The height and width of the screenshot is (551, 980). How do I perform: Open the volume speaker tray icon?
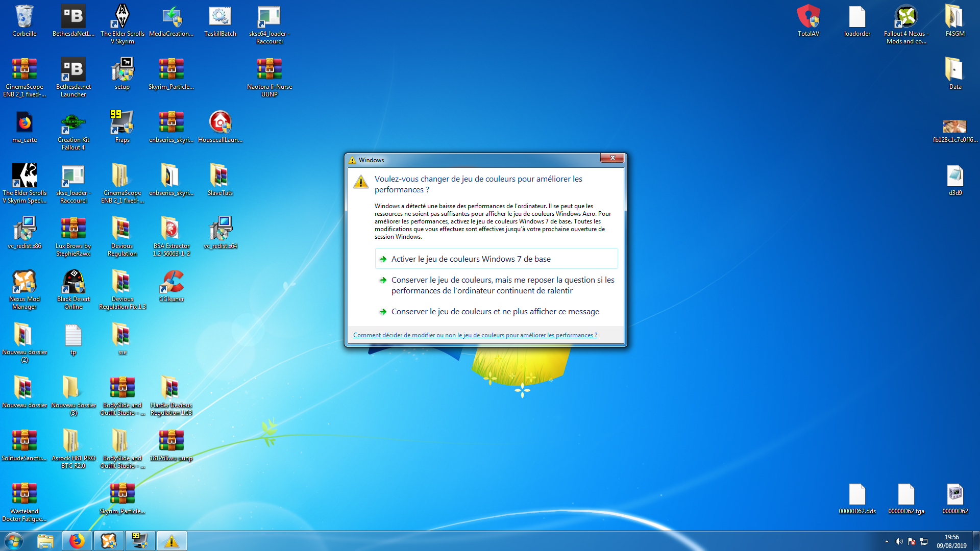tap(899, 541)
